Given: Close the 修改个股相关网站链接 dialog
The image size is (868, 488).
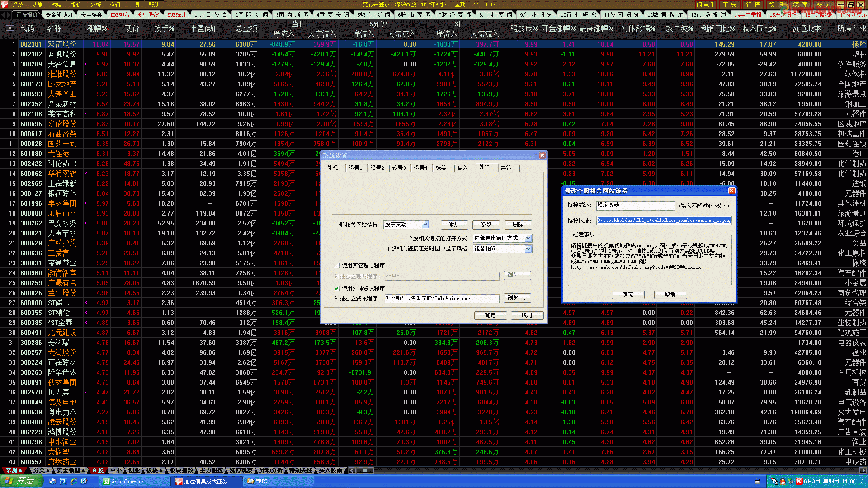Looking at the screenshot, I should (731, 191).
